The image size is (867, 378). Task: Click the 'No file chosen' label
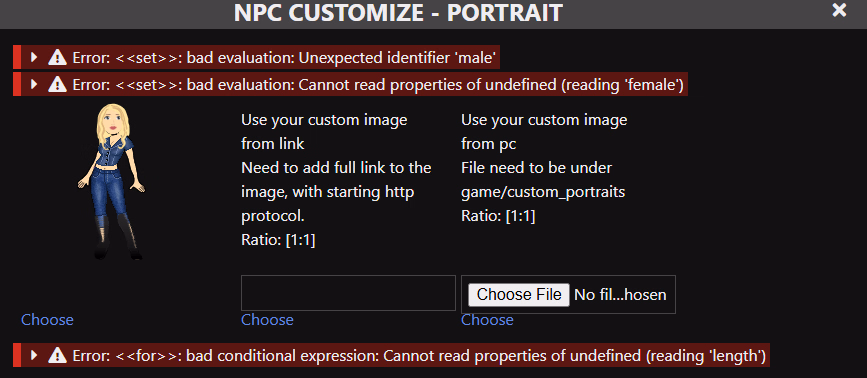click(x=620, y=295)
